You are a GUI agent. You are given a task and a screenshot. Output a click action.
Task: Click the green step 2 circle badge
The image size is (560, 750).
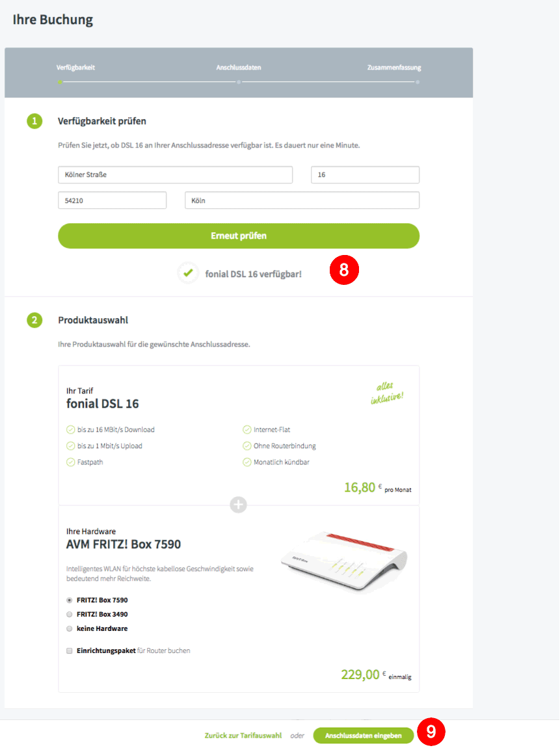pyautogui.click(x=34, y=320)
